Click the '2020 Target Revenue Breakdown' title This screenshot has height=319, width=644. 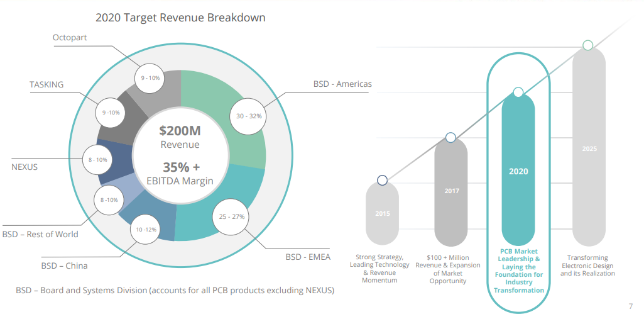180,18
